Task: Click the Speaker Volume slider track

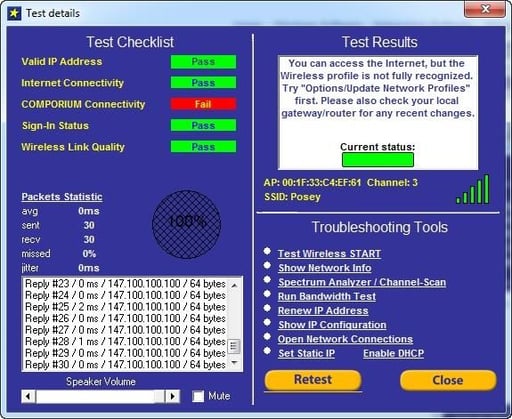Action: click(101, 396)
